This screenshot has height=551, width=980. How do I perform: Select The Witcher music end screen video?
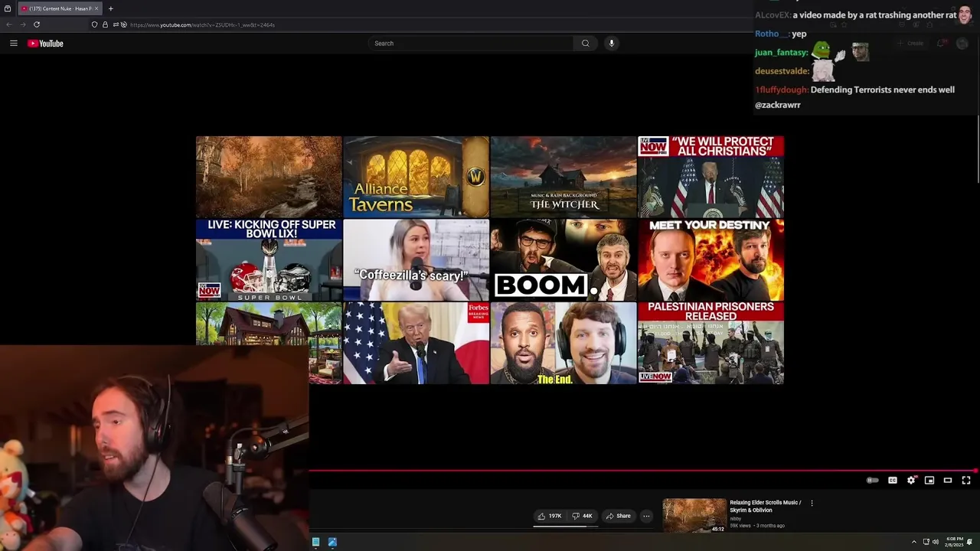[563, 177]
